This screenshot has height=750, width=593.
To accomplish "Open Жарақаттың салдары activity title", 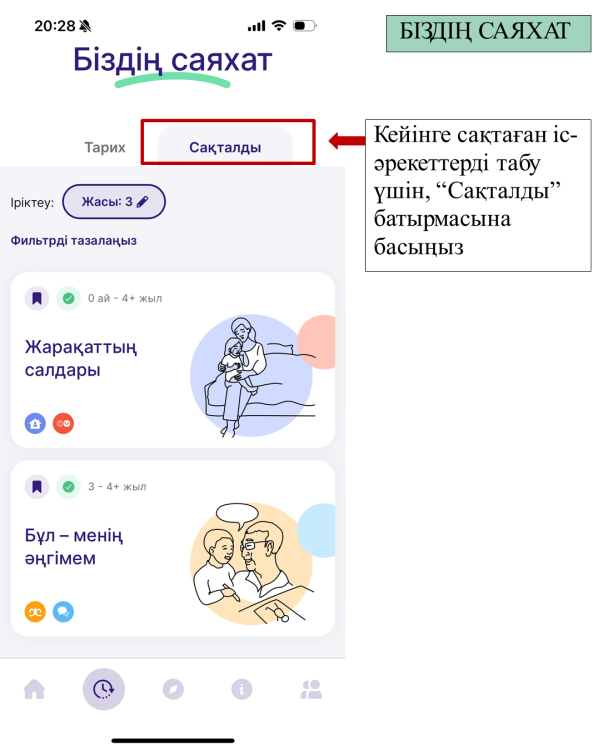I will [81, 358].
